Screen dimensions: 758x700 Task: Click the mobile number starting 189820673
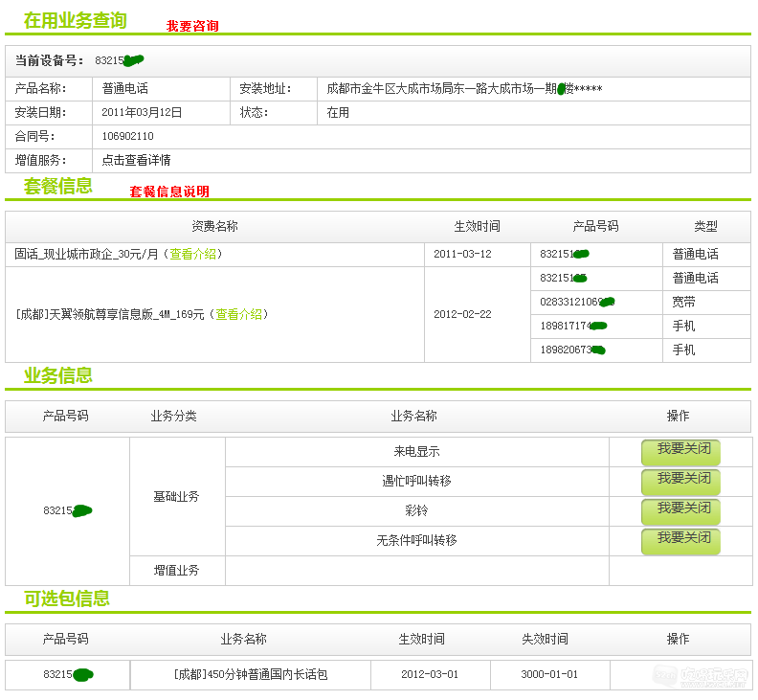(x=572, y=350)
